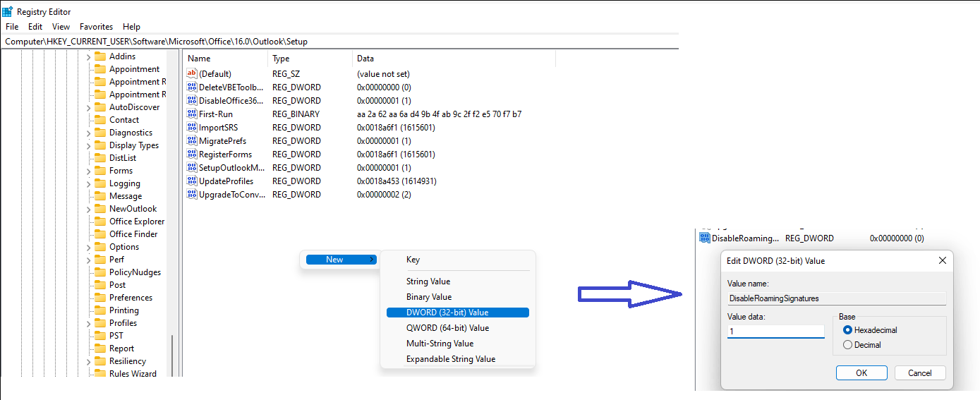
Task: Click the Appointment folder icon
Action: (x=99, y=69)
